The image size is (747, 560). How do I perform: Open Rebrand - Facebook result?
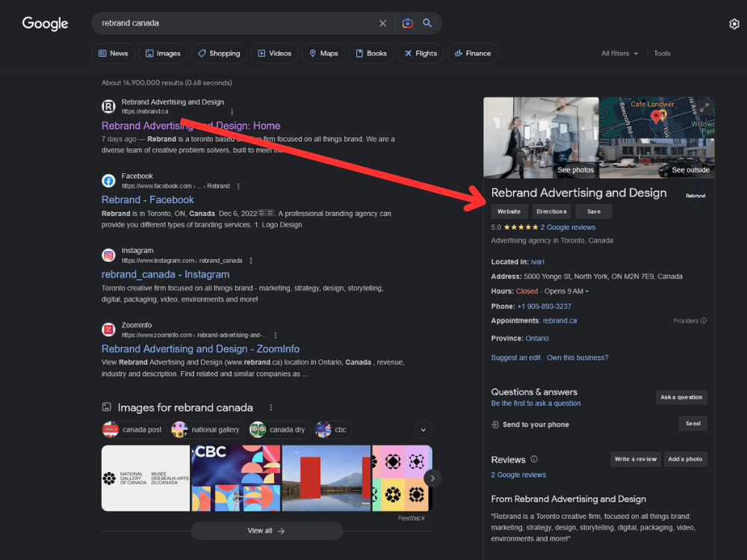[148, 200]
